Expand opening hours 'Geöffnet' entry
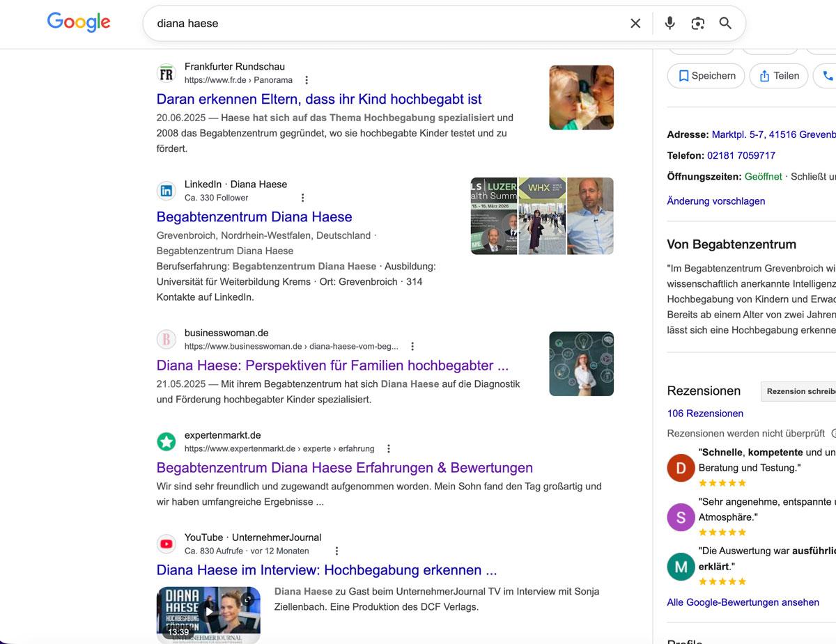Screen dimensions: 836x644 coord(763,176)
